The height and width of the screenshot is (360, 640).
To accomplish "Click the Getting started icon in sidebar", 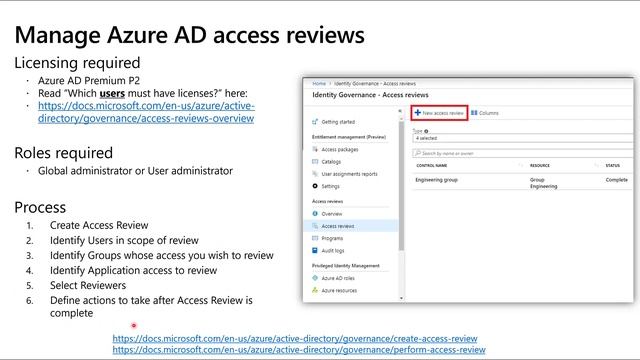I will (315, 122).
